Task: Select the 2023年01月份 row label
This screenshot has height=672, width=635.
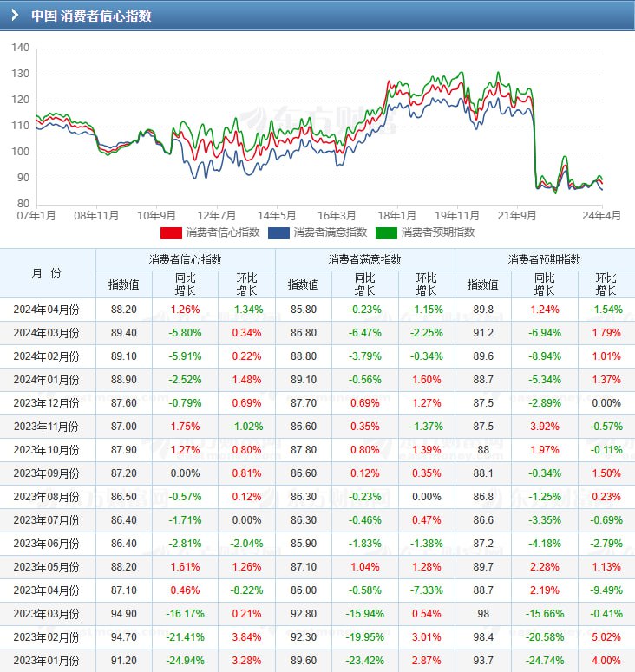Action: pyautogui.click(x=47, y=661)
